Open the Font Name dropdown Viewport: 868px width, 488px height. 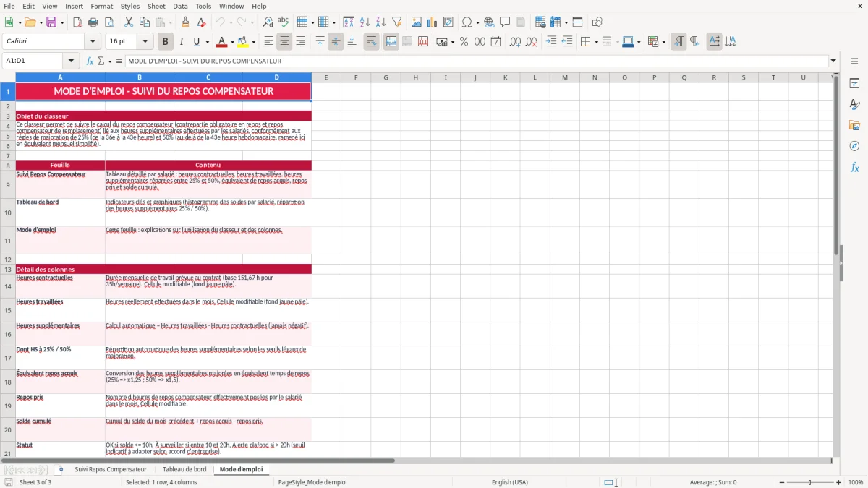[x=93, y=42]
